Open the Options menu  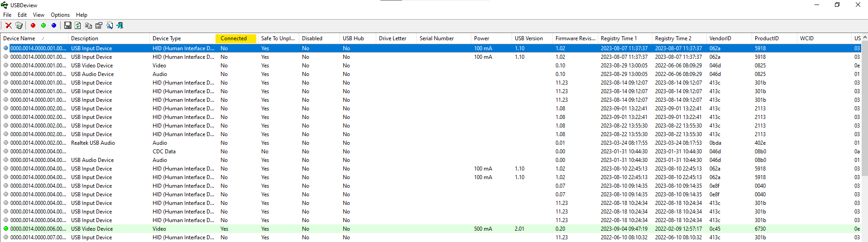(x=60, y=15)
